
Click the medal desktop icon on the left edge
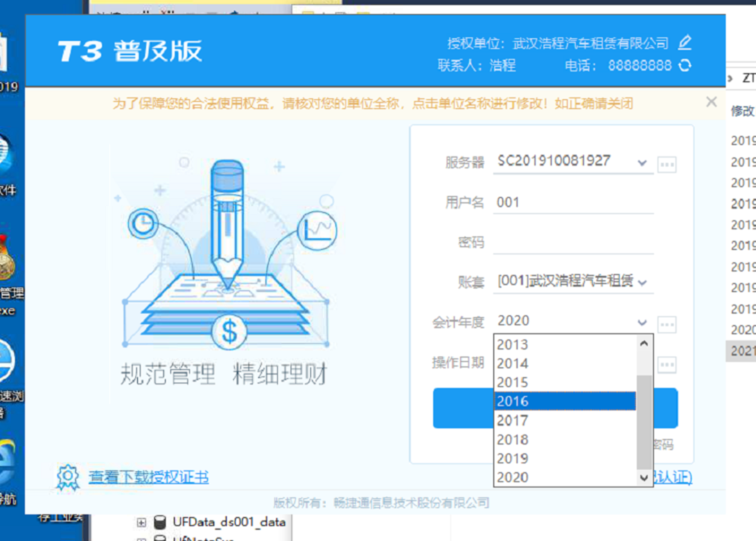6,259
